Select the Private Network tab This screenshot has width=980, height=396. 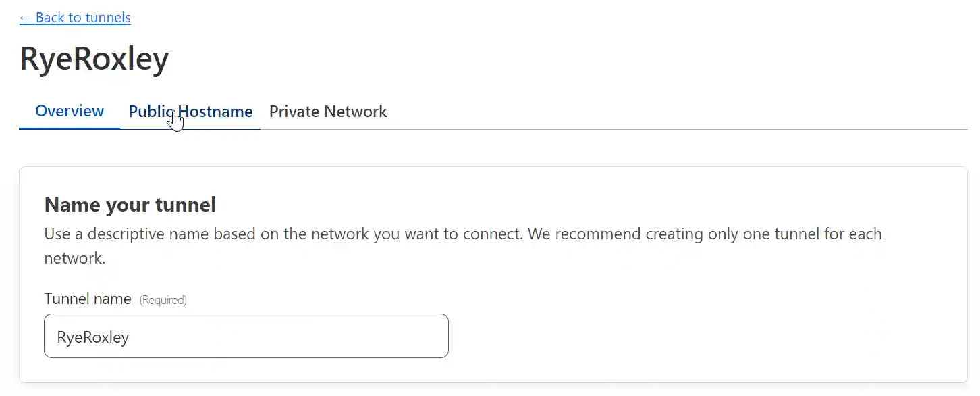(328, 112)
